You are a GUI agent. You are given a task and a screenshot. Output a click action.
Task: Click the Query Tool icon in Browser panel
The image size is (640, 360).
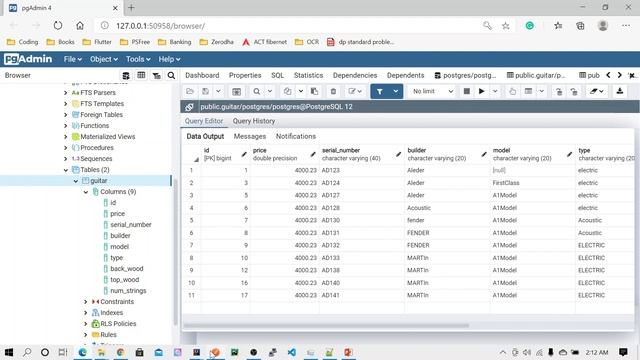(x=126, y=76)
